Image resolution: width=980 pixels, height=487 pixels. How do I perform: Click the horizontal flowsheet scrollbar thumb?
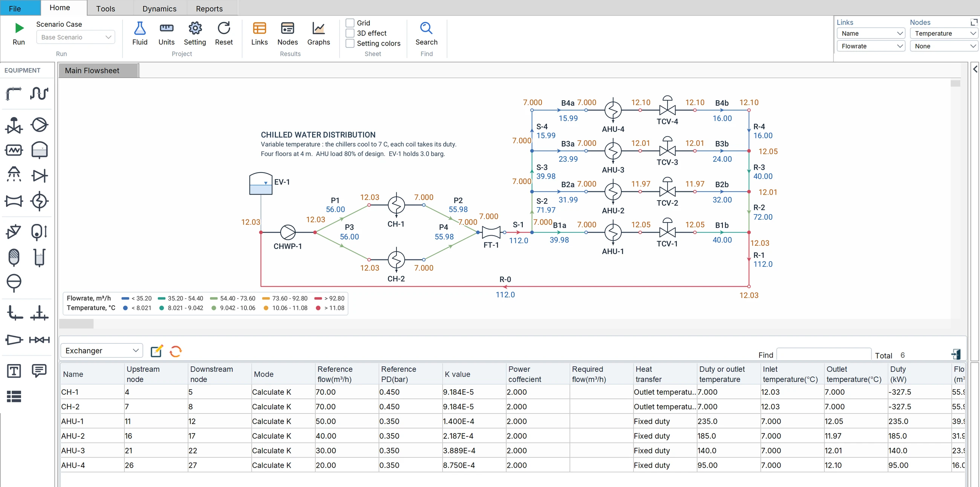pyautogui.click(x=77, y=324)
